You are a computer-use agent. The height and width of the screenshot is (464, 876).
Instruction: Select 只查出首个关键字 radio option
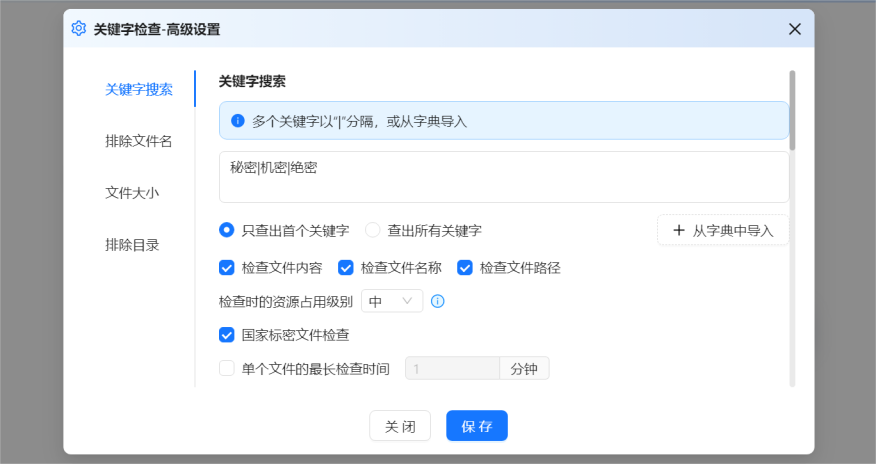(227, 230)
